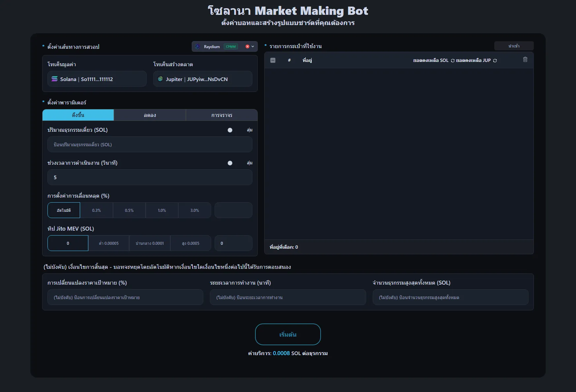576x392 pixels.
Task: Open the โทเค็นสร้างตลาด Jupiter selector
Action: [x=202, y=79]
